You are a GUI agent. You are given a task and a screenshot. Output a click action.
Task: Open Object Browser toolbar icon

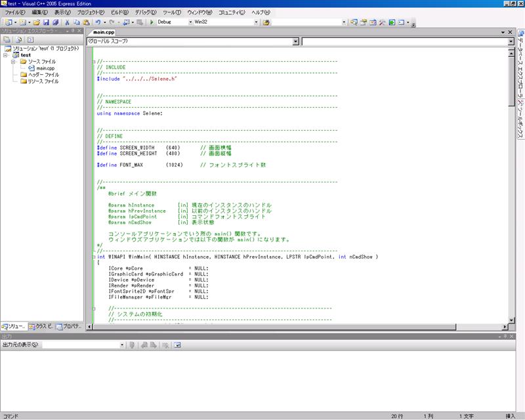tap(373, 22)
